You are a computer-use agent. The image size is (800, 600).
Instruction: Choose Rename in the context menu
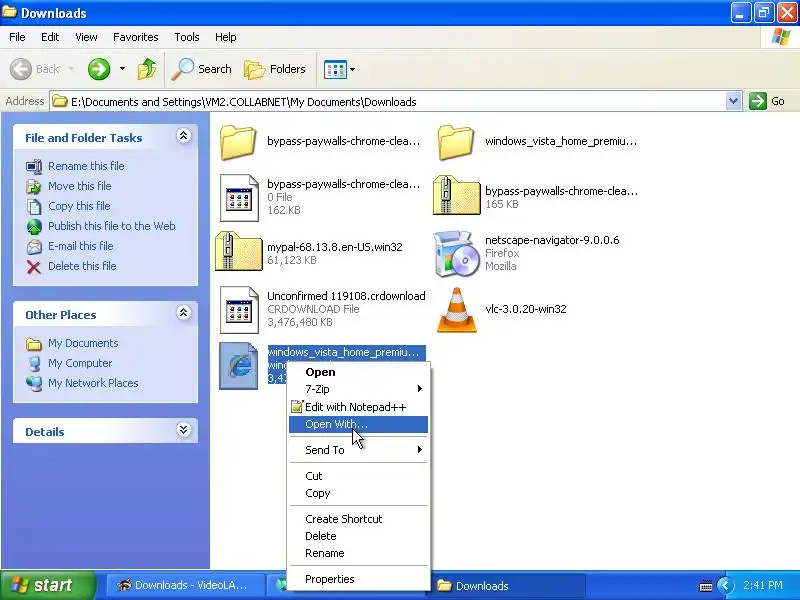(x=358, y=554)
